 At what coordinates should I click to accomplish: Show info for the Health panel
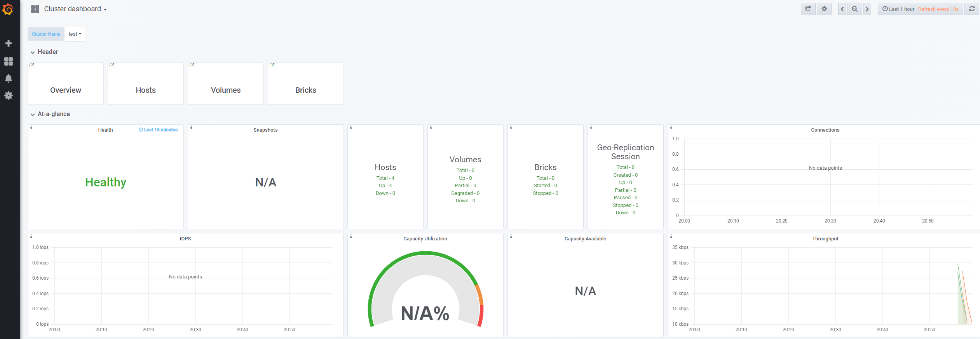[x=31, y=127]
